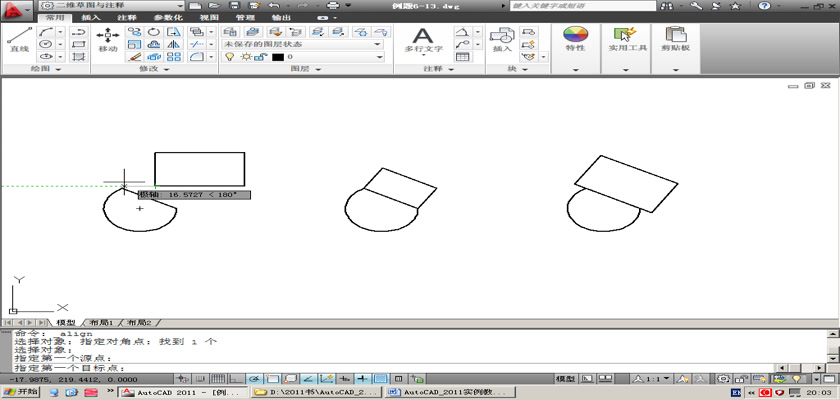Click the Copy tool in Modify panel
The width and height of the screenshot is (840, 400).
(134, 32)
